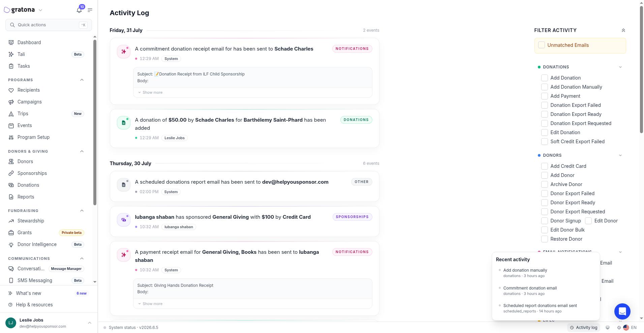The height and width of the screenshot is (333, 644).
Task: Collapse the Filter Activity panel icon
Action: coord(623,30)
